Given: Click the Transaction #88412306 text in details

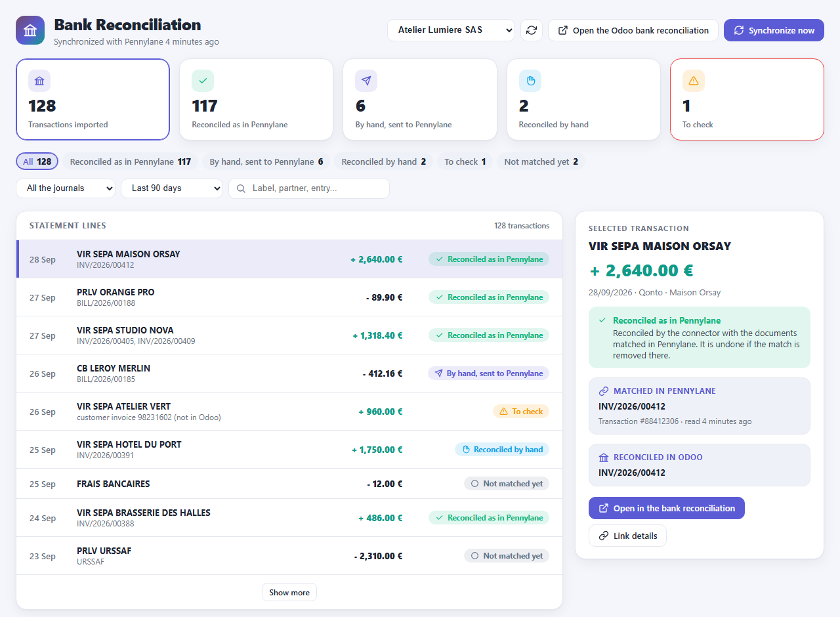Looking at the screenshot, I should point(637,421).
